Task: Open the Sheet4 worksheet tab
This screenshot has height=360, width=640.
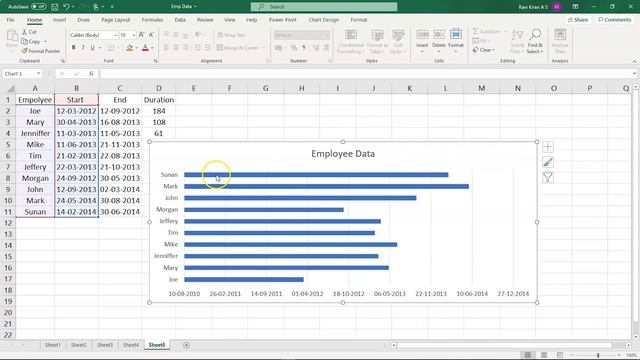Action: (131, 345)
